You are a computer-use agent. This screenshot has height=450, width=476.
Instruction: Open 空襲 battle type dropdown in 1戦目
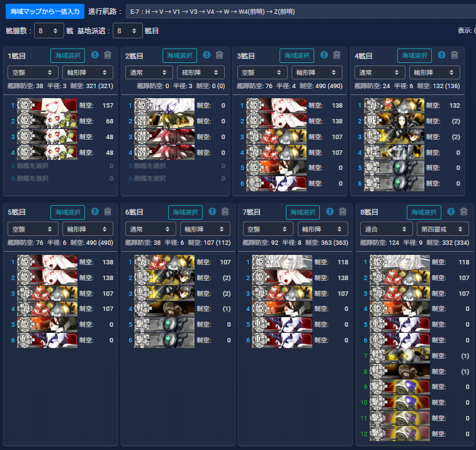point(33,72)
